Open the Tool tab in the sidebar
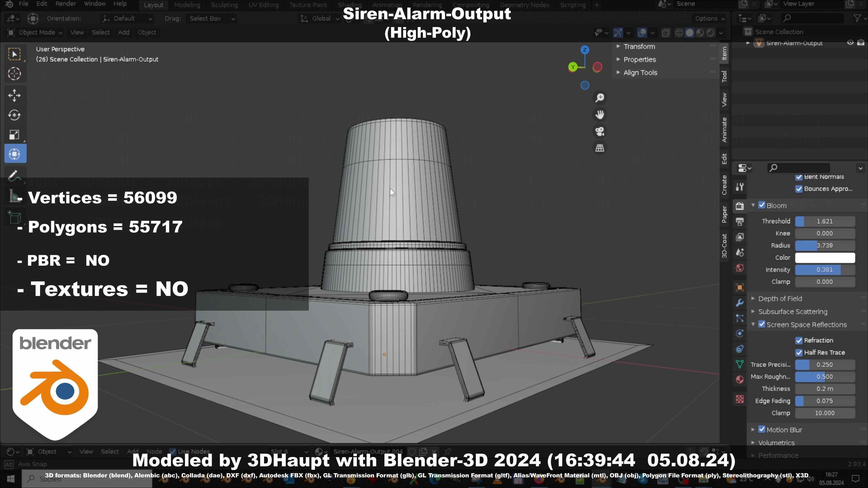The width and height of the screenshot is (868, 488). 724,76
